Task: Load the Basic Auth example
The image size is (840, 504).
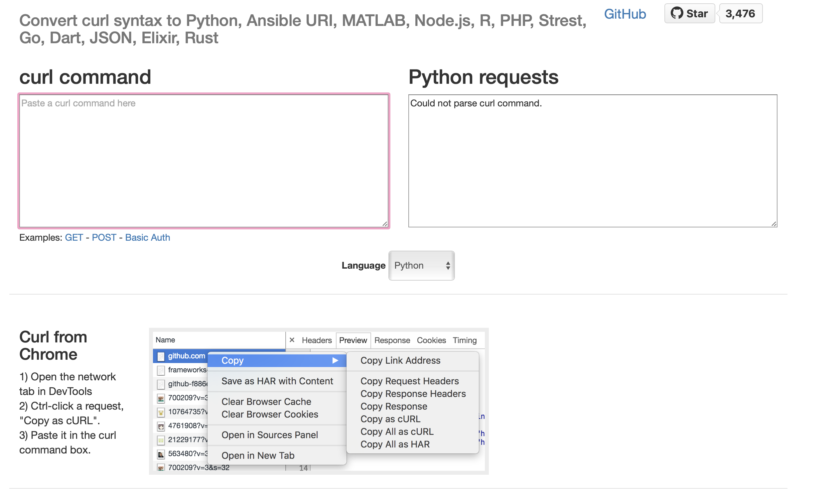Action: [147, 237]
